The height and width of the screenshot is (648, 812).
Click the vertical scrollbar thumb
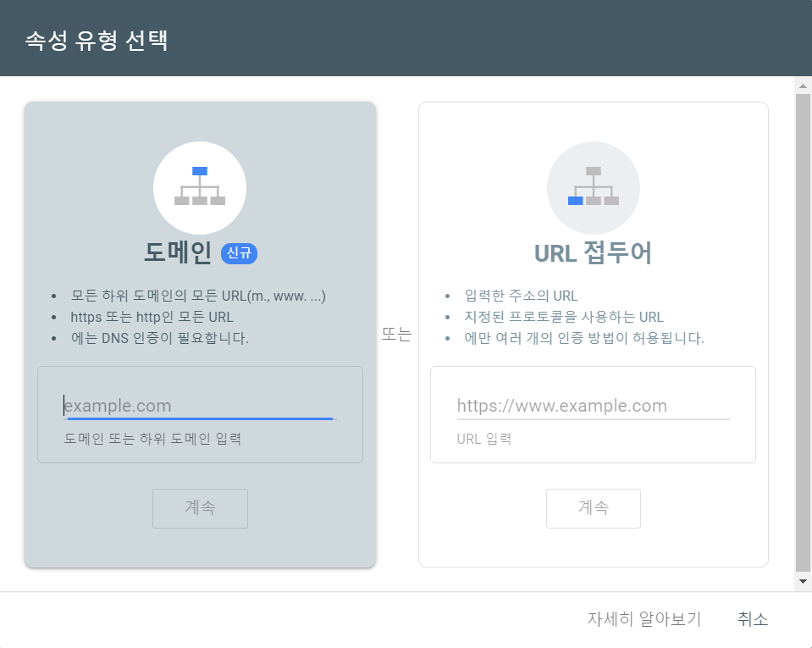pyautogui.click(x=803, y=333)
